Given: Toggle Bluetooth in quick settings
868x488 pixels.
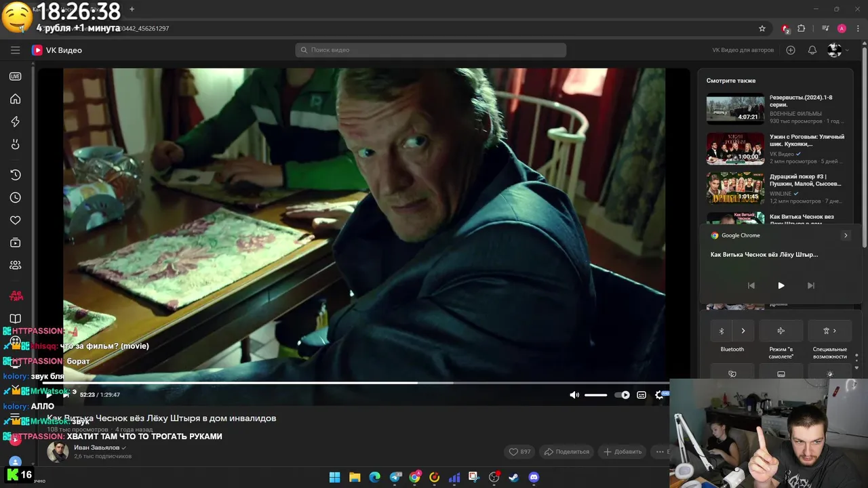Looking at the screenshot, I should (722, 331).
